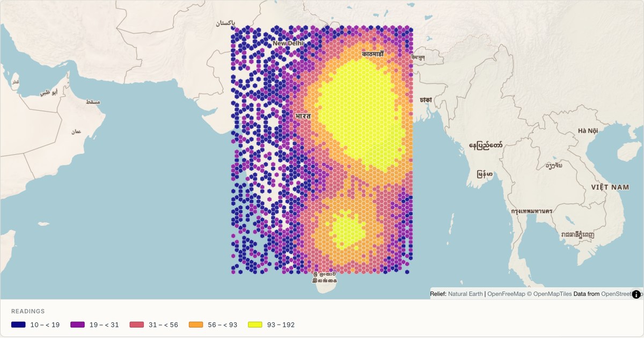The height and width of the screenshot is (338, 644).
Task: Click the pink-red 31 – < 56 swatch
Action: [137, 325]
